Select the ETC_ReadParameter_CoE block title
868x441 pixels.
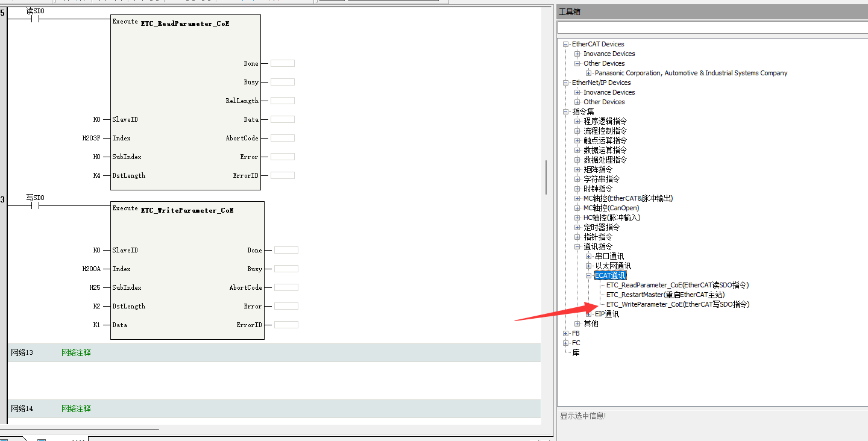185,23
